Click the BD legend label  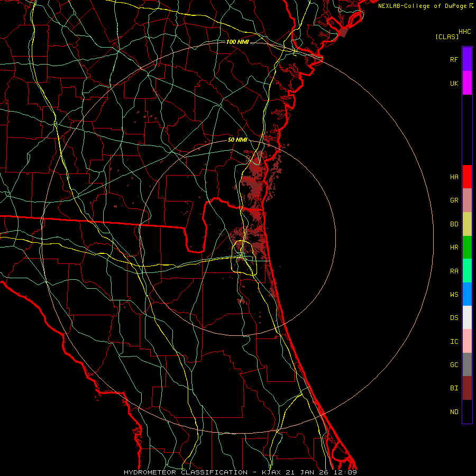[x=454, y=224]
